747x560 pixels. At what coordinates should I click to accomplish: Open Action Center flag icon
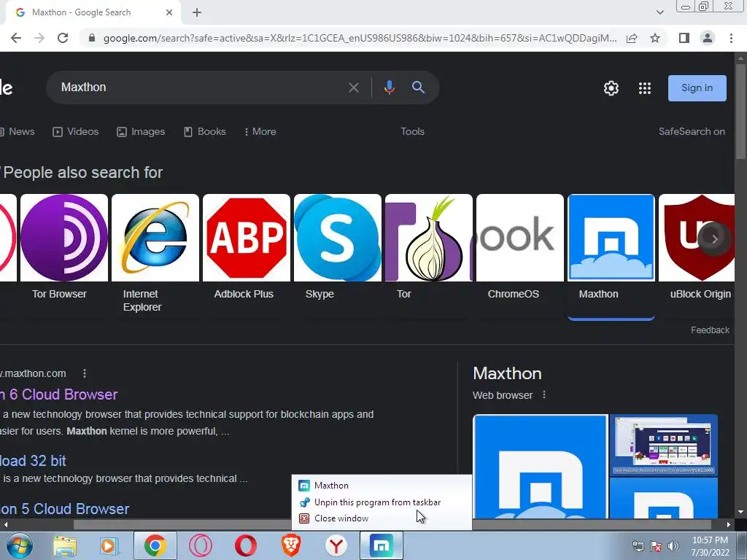(656, 546)
